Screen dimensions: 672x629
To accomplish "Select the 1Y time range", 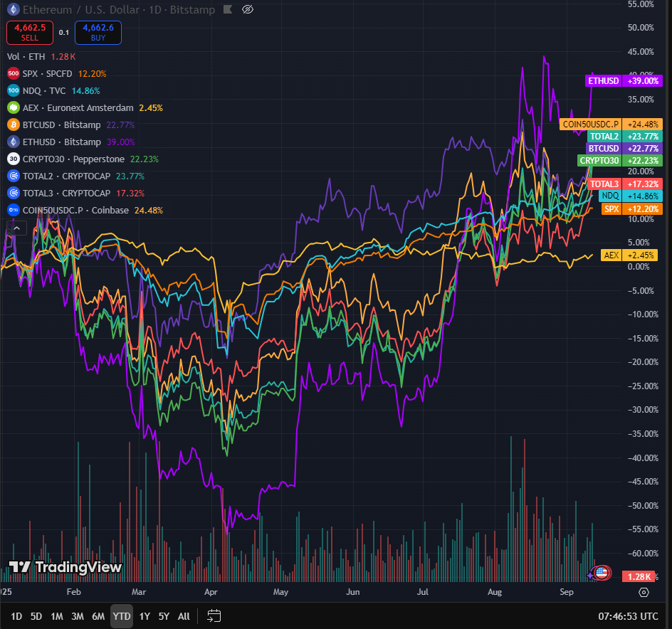I will click(145, 616).
